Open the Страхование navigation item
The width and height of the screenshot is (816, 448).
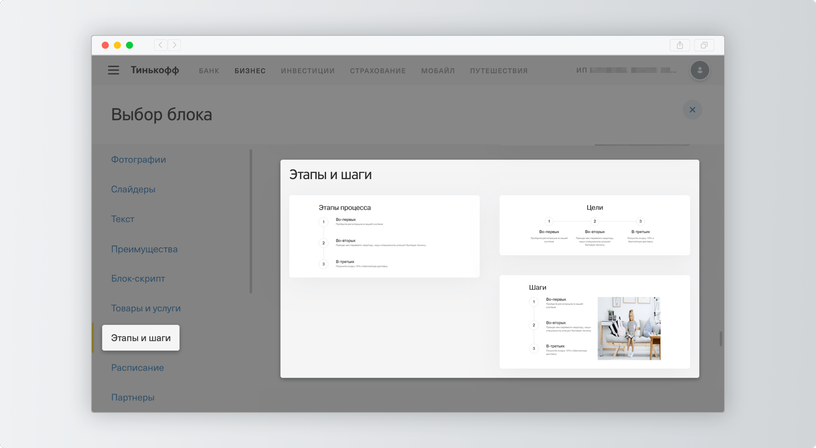click(378, 71)
